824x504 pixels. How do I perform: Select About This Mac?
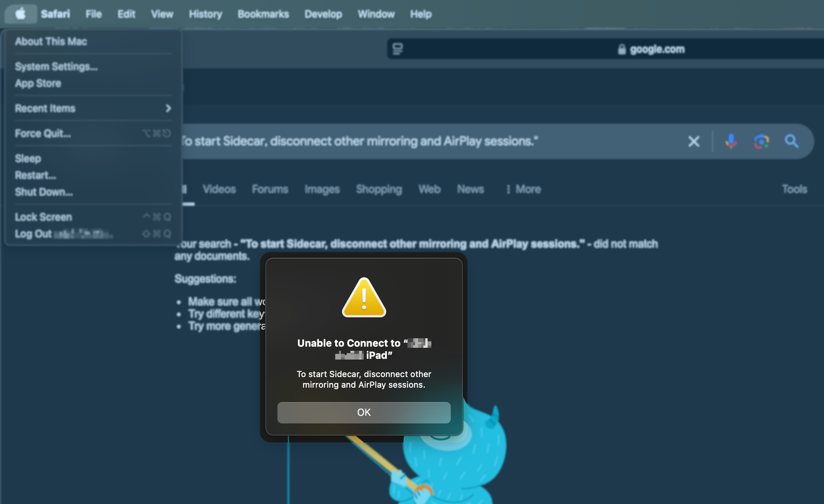pyautogui.click(x=93, y=41)
